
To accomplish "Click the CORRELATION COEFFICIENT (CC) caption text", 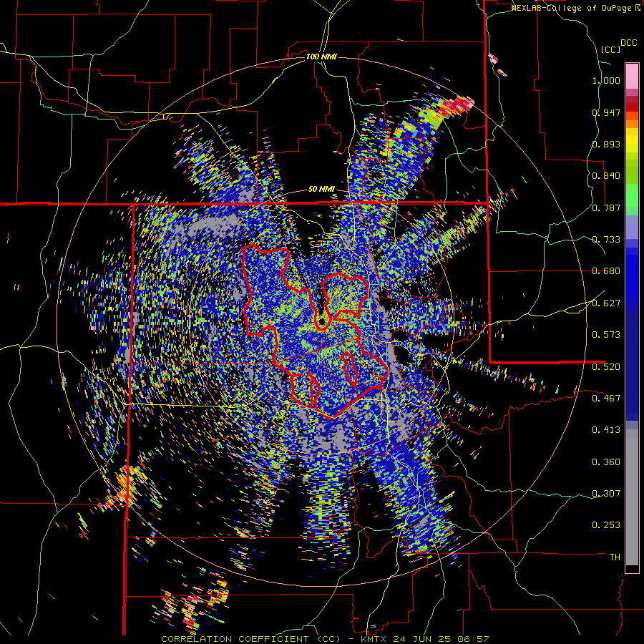I will pos(250,639).
